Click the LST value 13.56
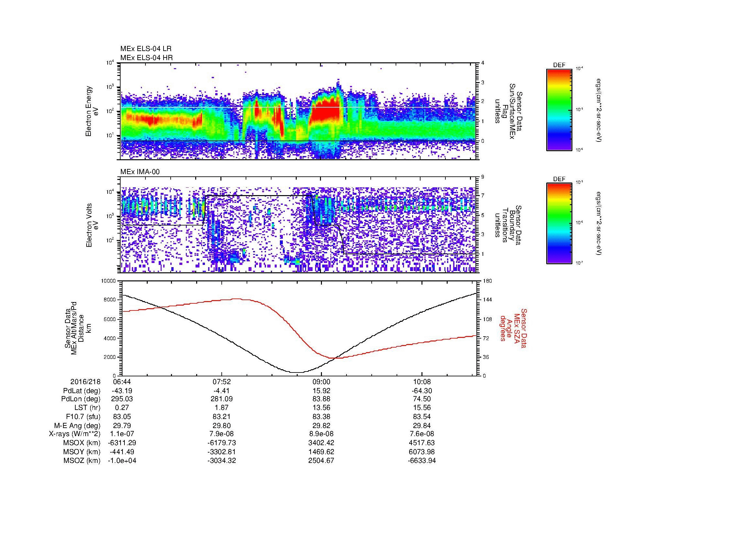 click(321, 408)
